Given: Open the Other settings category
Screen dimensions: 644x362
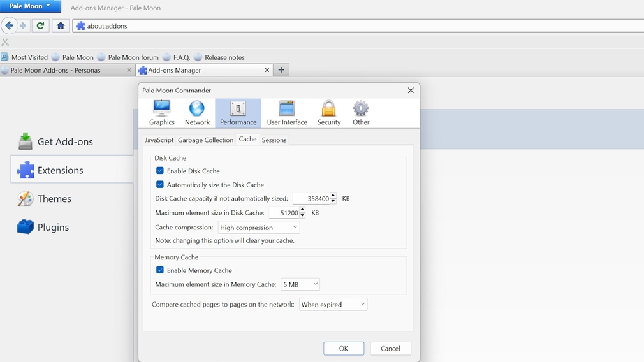Looking at the screenshot, I should coord(361,113).
